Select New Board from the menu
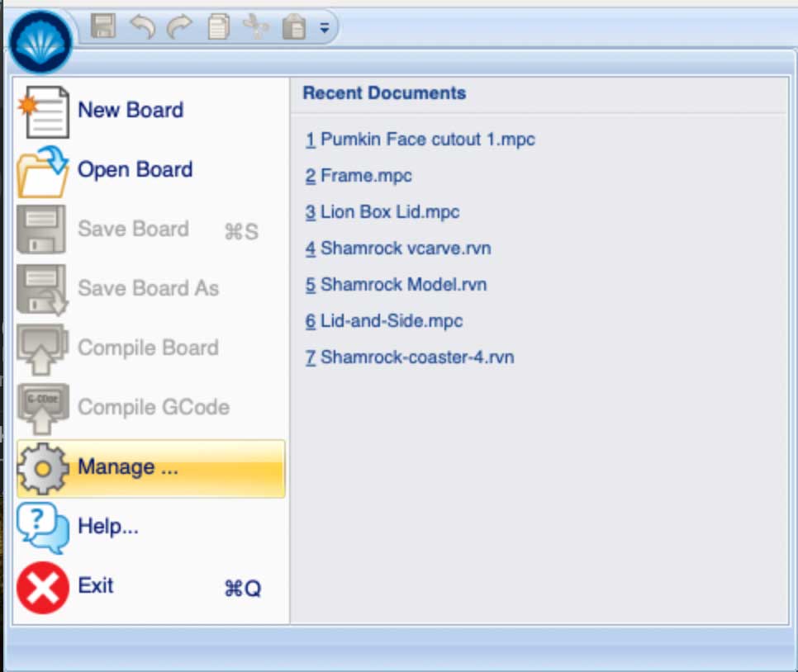798x672 pixels. [x=130, y=110]
